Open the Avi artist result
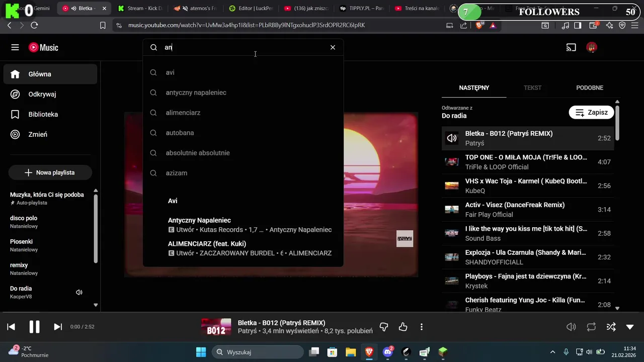Viewport: 644px width, 362px height. [243, 201]
